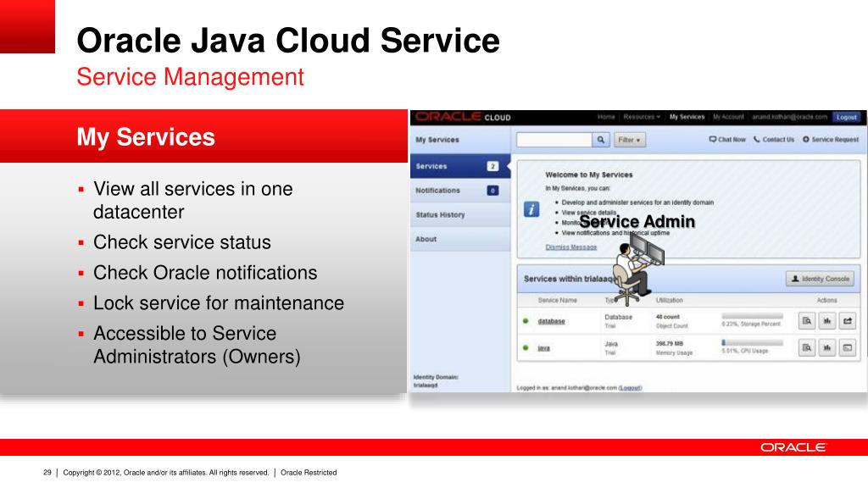Click the "398.79 MB" memory usage value

pos(670,344)
